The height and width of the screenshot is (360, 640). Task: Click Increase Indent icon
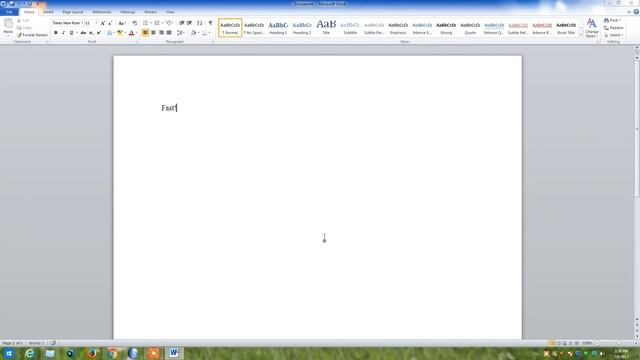tap(189, 23)
